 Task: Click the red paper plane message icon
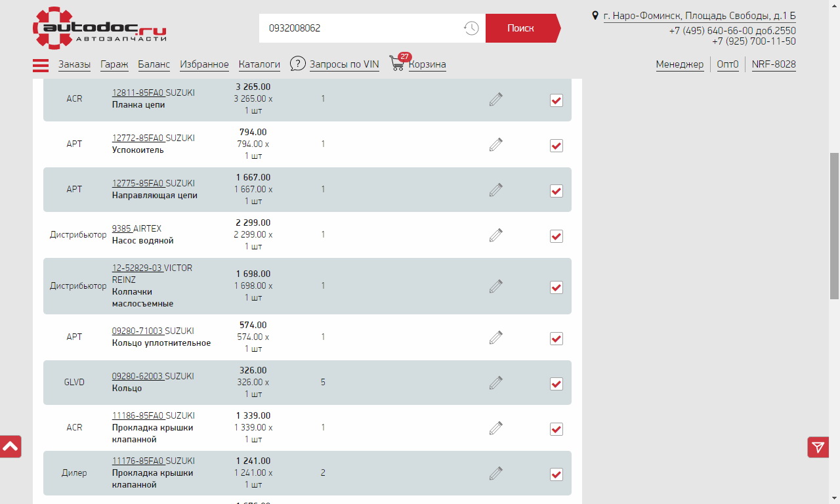tap(818, 448)
